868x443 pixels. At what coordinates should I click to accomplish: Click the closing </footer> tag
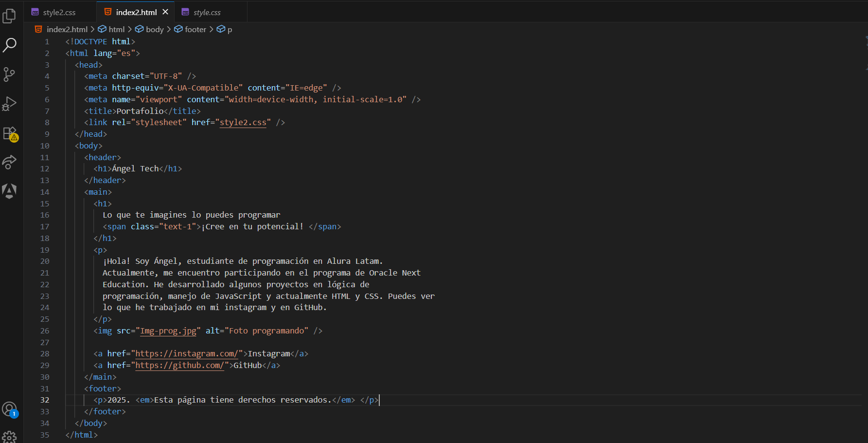105,411
